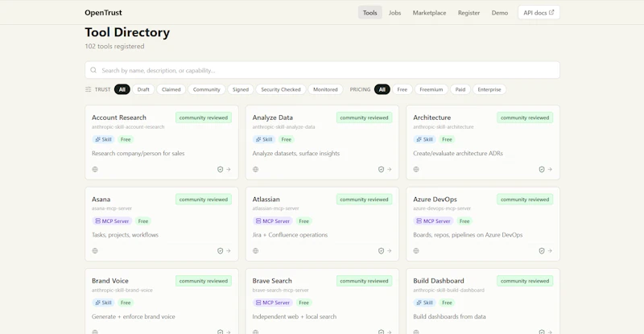
Task: Click 'Independent web + local search' description
Action: (x=294, y=317)
